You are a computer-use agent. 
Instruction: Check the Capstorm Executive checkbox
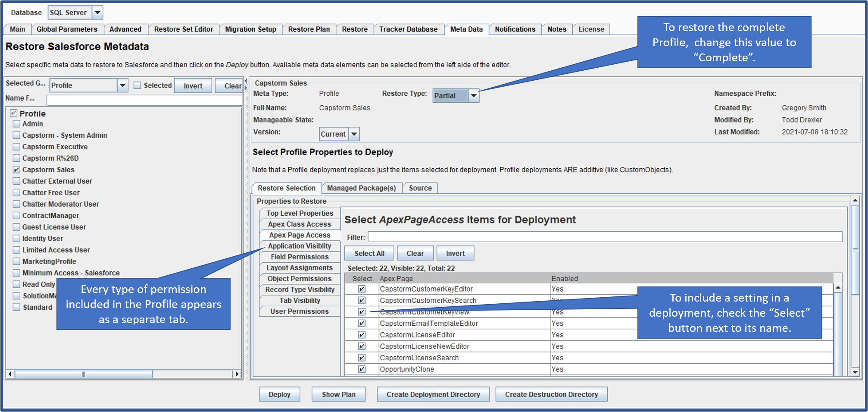coord(16,147)
